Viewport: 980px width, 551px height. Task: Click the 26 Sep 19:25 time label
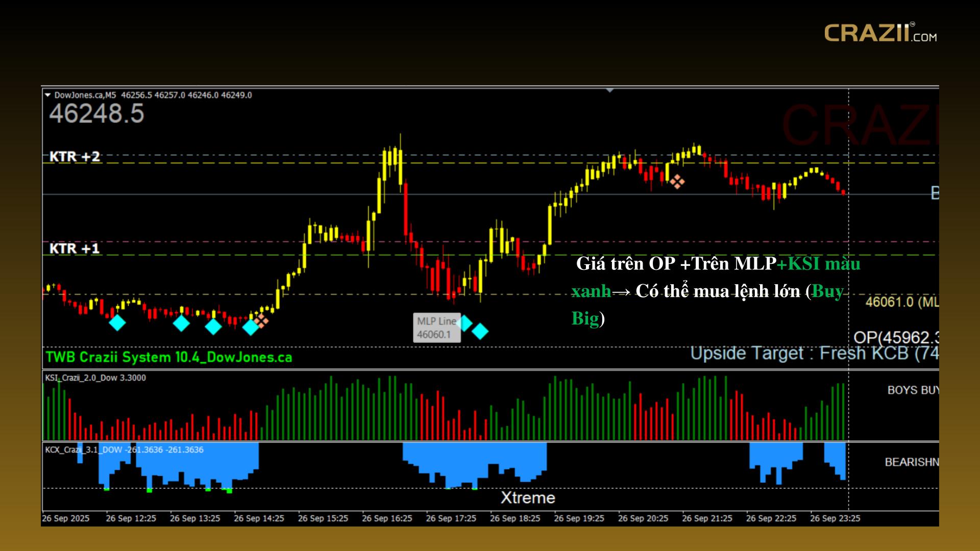coord(579,518)
